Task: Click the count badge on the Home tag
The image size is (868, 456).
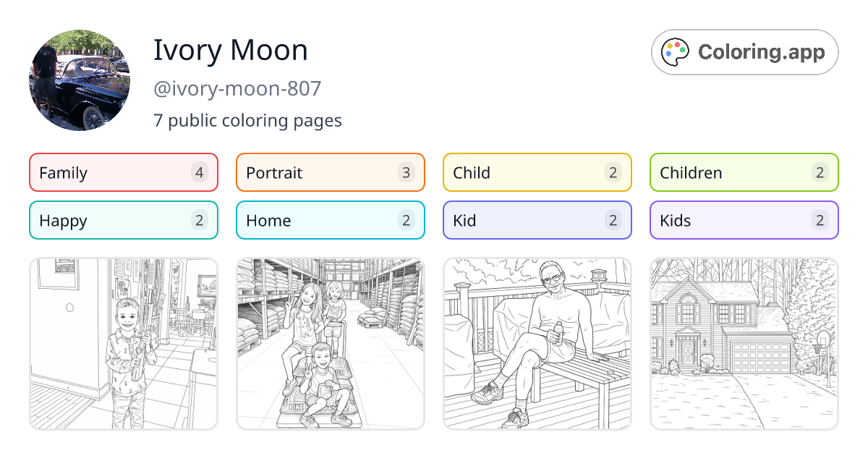Action: (x=406, y=220)
